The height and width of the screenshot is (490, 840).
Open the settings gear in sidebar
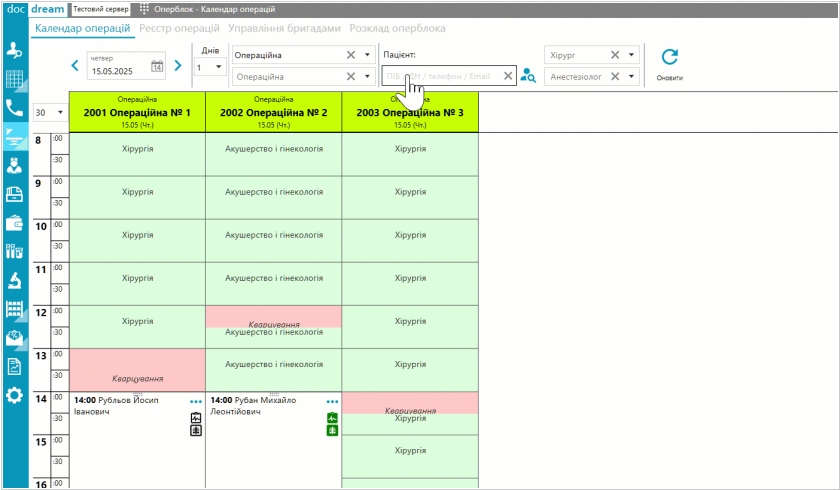tap(14, 395)
